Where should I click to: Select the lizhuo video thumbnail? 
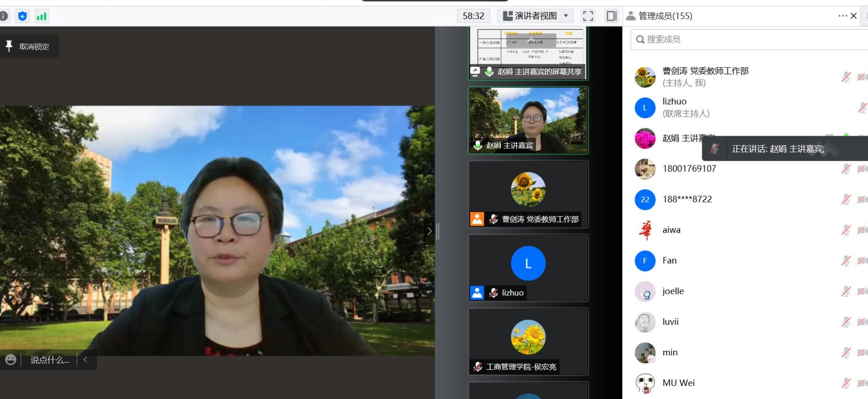pos(528,267)
